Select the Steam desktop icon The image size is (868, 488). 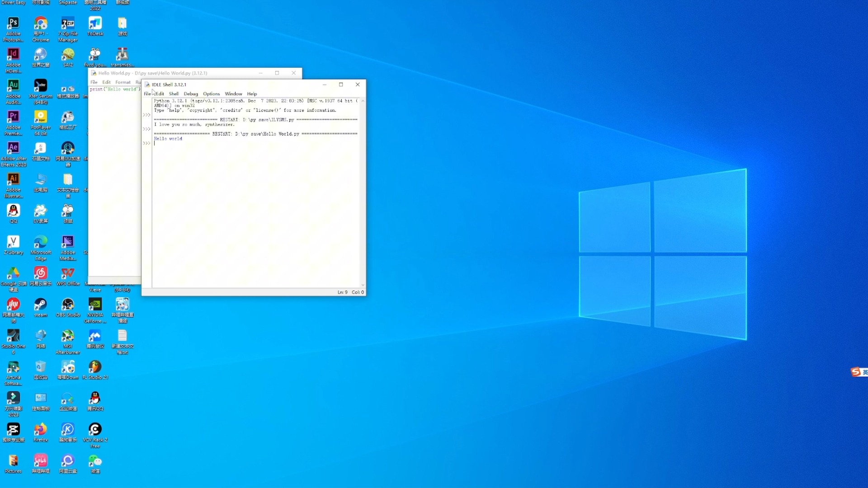pos(41,307)
